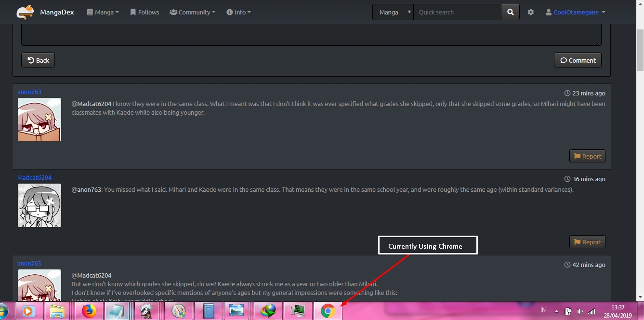Open the Info menu
Viewport: 644px width, 320px height.
238,12
